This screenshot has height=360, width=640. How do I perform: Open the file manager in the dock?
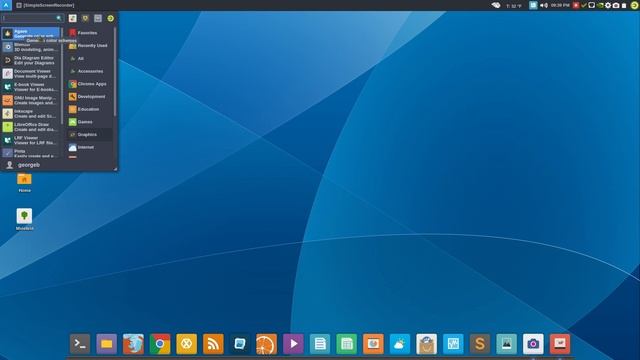coord(107,344)
